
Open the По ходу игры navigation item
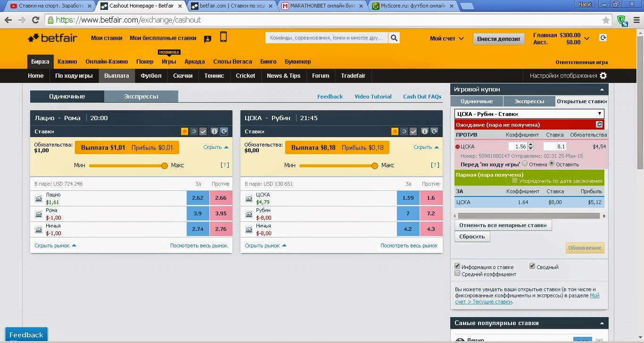coord(74,76)
